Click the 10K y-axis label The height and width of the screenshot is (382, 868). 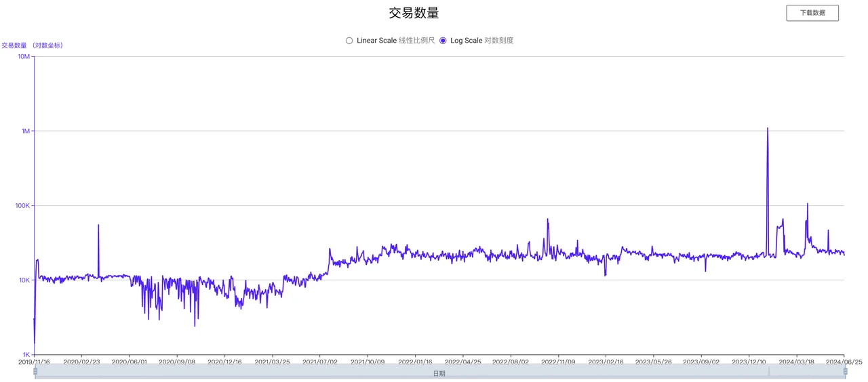click(24, 280)
